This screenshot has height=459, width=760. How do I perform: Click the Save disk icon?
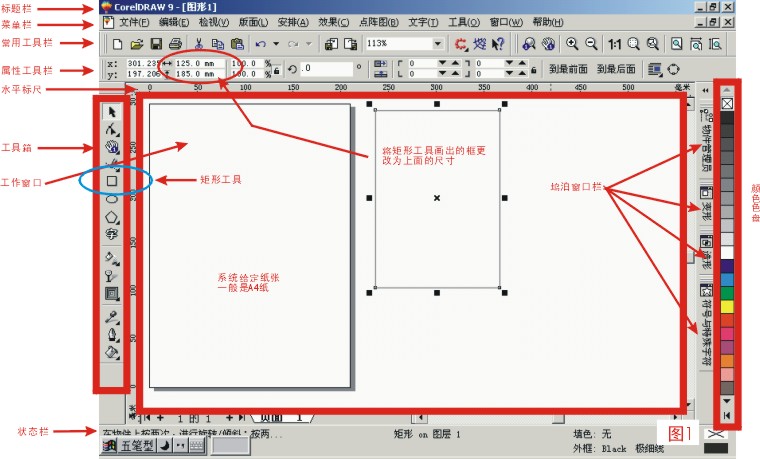point(156,44)
